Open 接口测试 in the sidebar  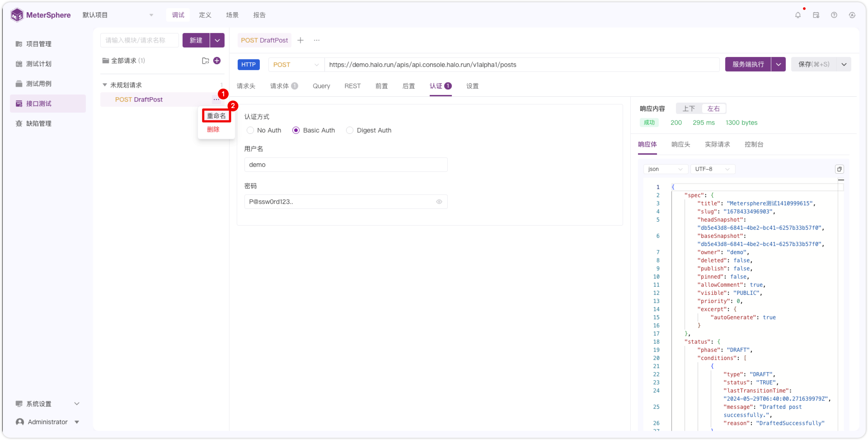point(48,104)
